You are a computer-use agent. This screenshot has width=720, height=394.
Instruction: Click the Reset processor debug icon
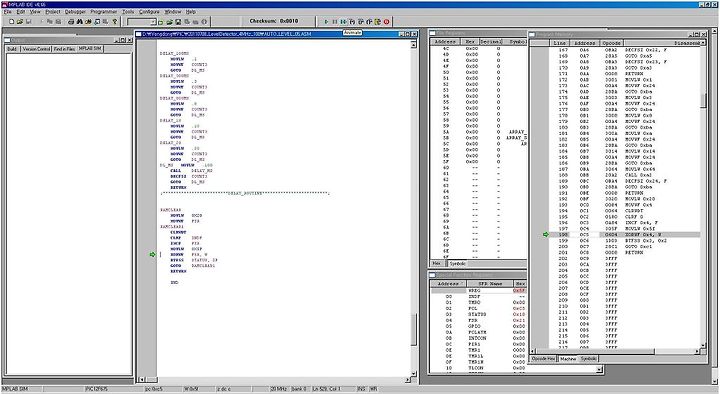coord(378,22)
